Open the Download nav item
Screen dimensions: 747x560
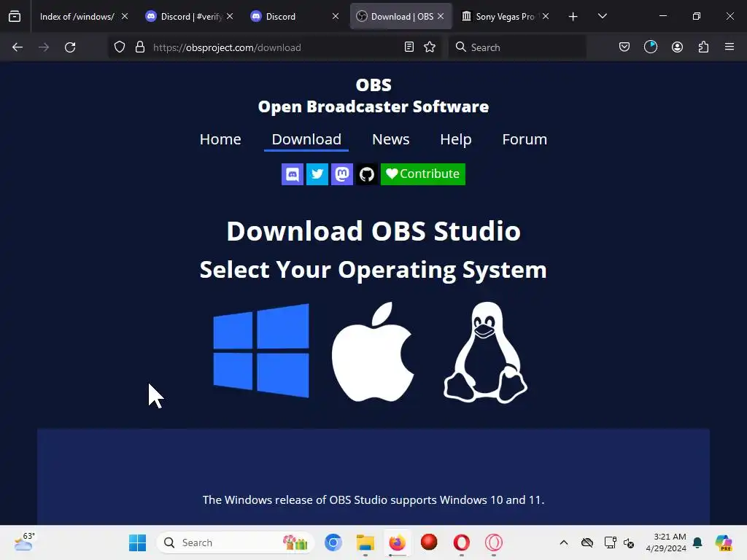306,139
